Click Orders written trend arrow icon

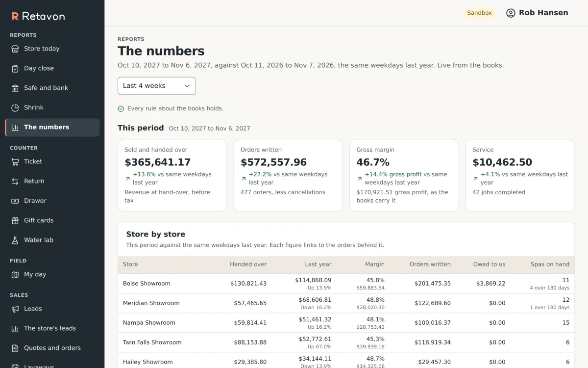tap(244, 179)
